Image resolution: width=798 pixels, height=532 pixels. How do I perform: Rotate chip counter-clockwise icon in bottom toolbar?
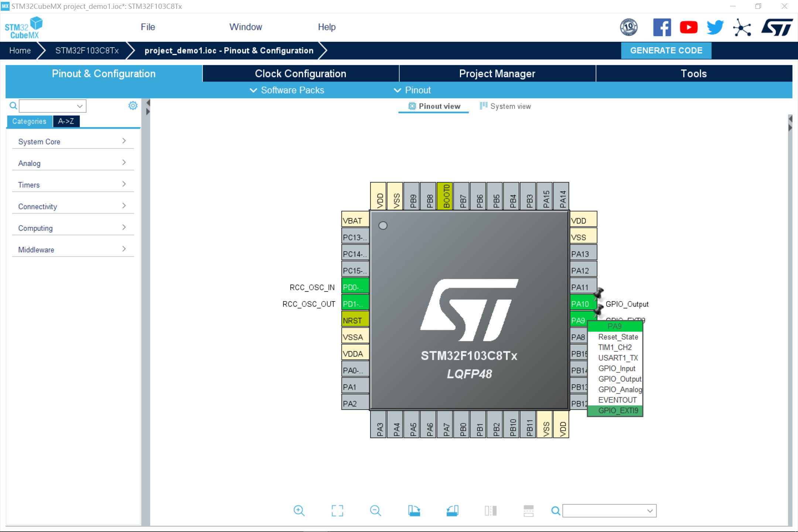click(453, 511)
